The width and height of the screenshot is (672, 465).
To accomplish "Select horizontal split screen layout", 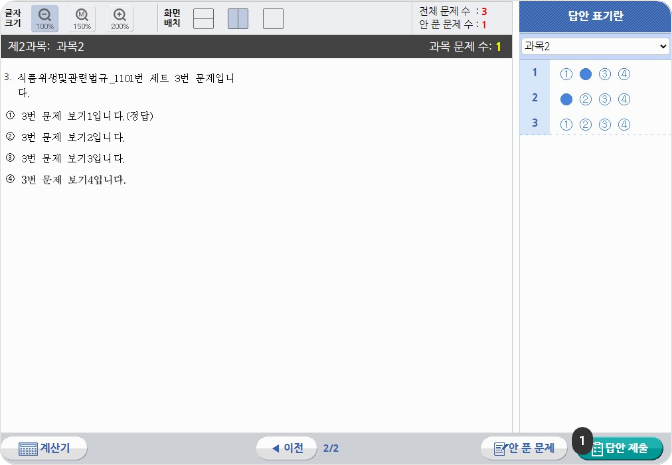I will click(203, 18).
